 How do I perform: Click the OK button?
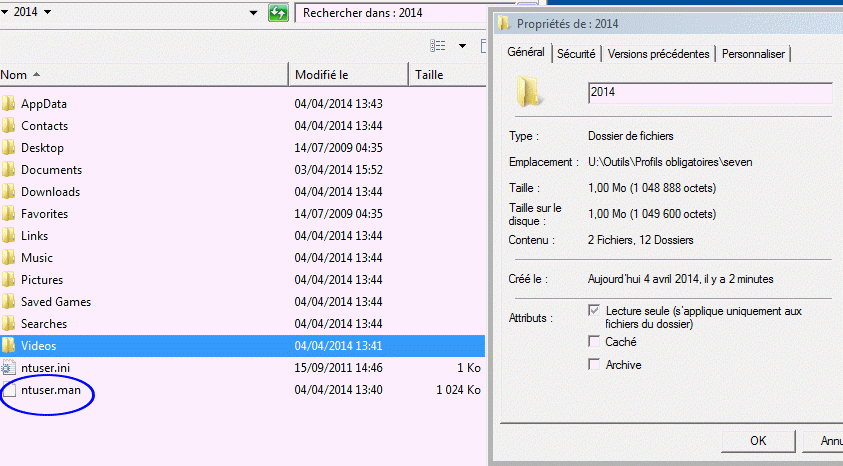(758, 441)
